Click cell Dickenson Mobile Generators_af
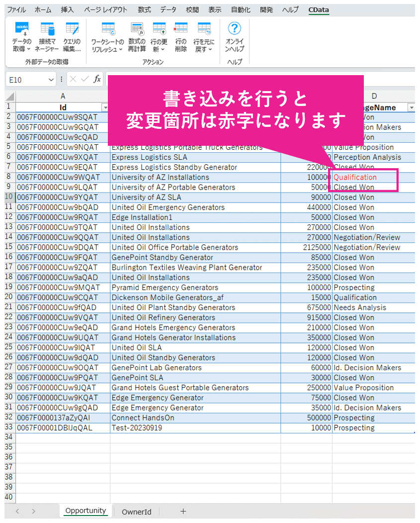Image resolution: width=420 pixels, height=523 pixels. tap(195, 297)
